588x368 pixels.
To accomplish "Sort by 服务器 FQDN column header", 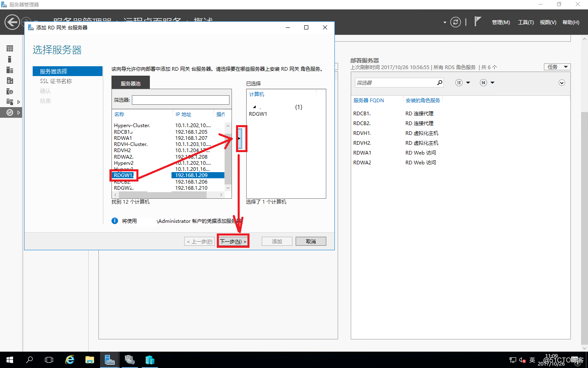I will [369, 100].
